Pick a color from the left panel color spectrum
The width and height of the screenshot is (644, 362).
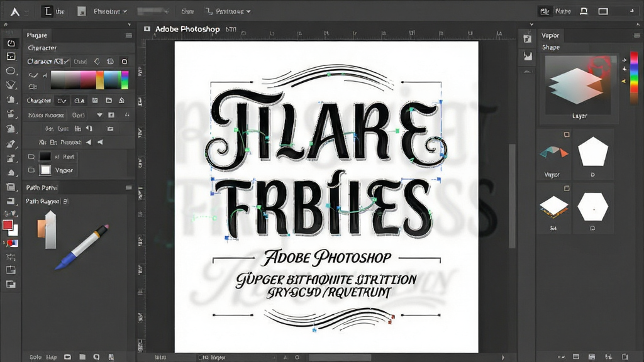89,80
